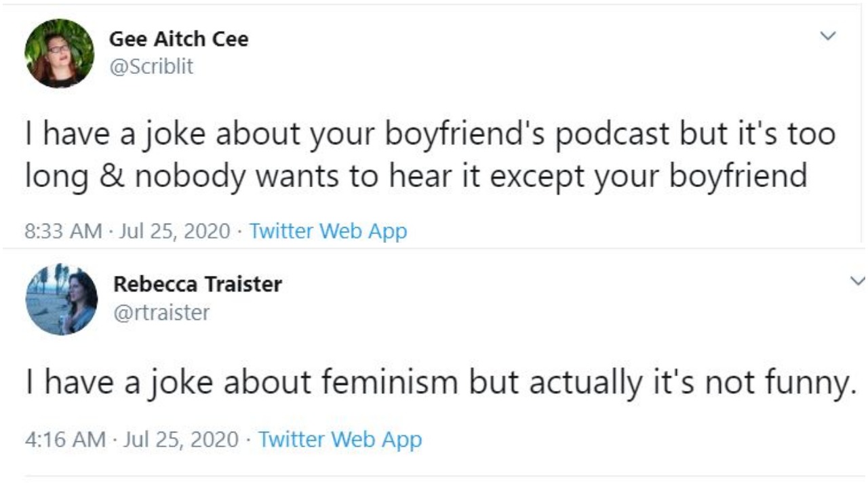Open Gee Aitch Cee's profile picture
The height and width of the screenshot is (488, 868).
[x=59, y=53]
